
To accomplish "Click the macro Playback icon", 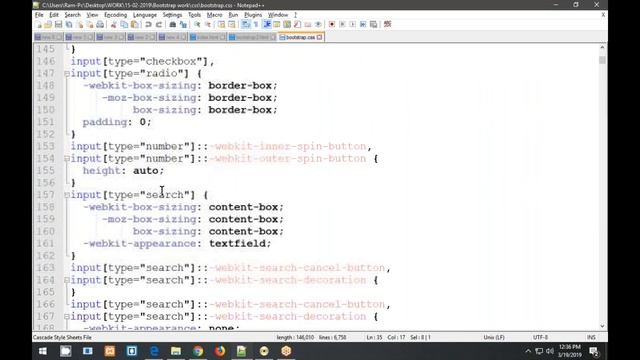I will tap(352, 24).
